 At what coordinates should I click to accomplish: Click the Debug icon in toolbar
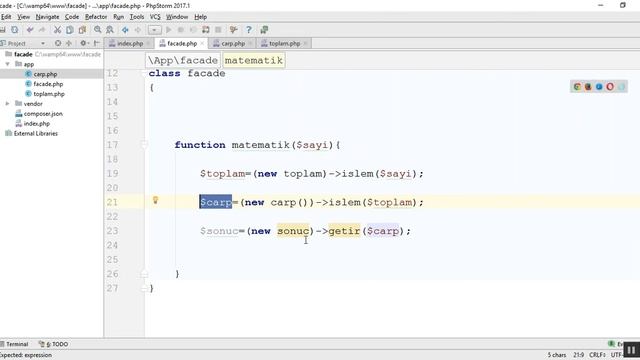click(x=180, y=30)
